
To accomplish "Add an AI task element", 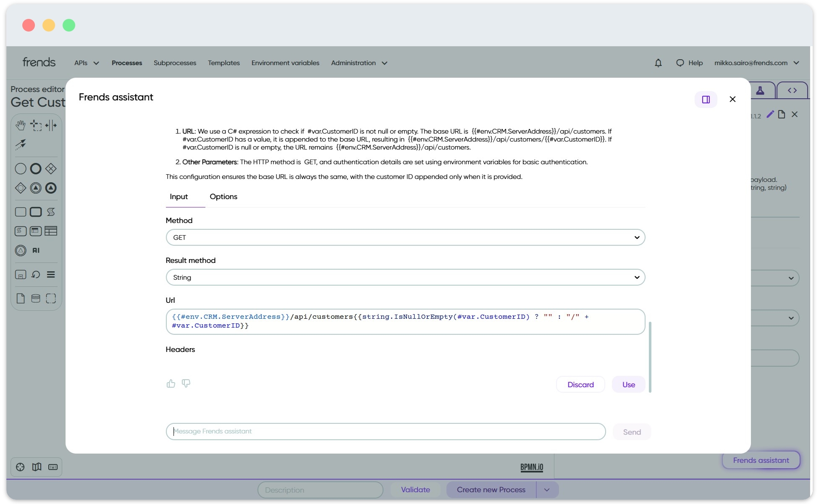I will click(35, 250).
